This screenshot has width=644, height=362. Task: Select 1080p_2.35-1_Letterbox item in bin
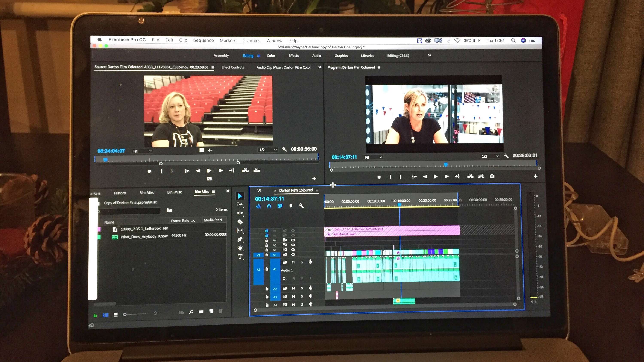(144, 229)
